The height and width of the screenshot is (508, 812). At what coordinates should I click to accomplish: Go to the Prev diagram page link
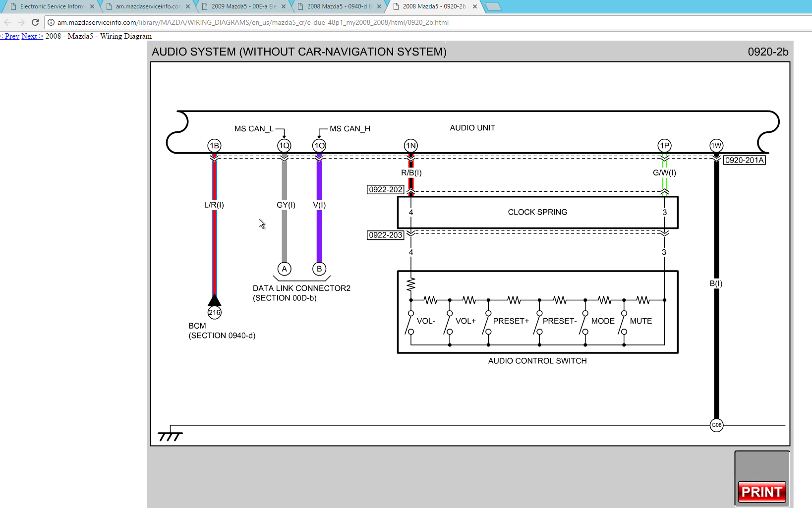click(x=10, y=36)
